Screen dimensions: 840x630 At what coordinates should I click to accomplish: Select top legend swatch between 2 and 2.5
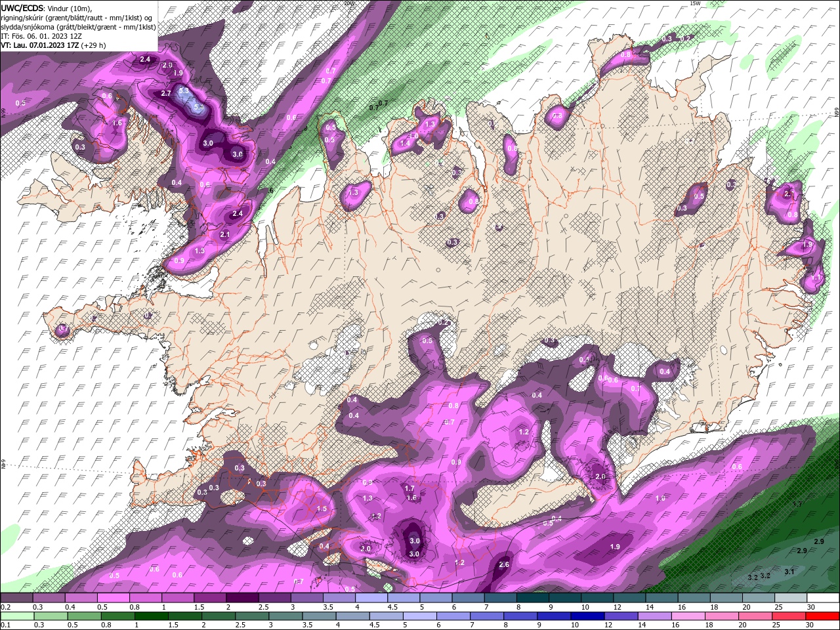coord(242,598)
